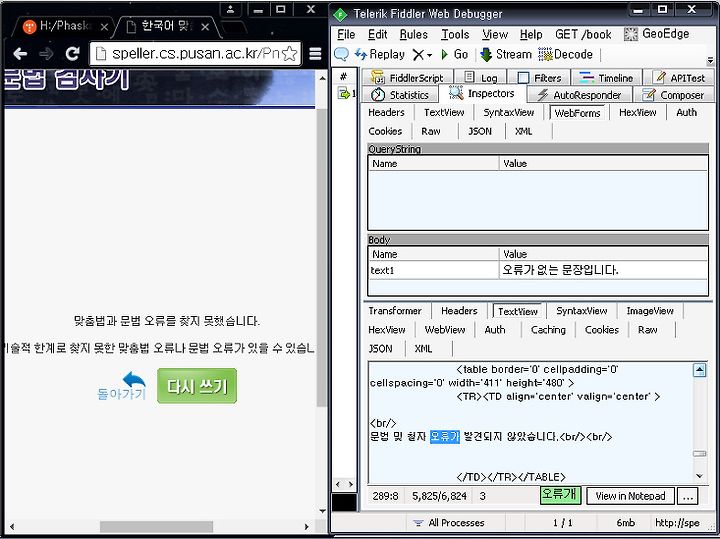Click the Chrome back arrow

click(x=20, y=54)
